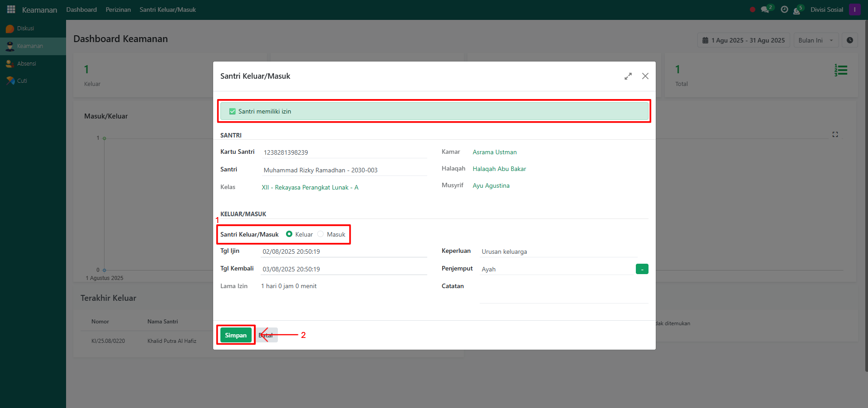
Task: Open the Cuti app in sidebar
Action: pyautogui.click(x=22, y=81)
